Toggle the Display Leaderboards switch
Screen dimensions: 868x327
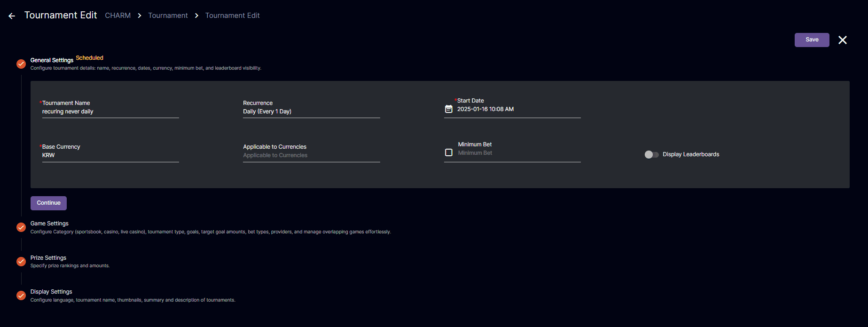tap(651, 154)
